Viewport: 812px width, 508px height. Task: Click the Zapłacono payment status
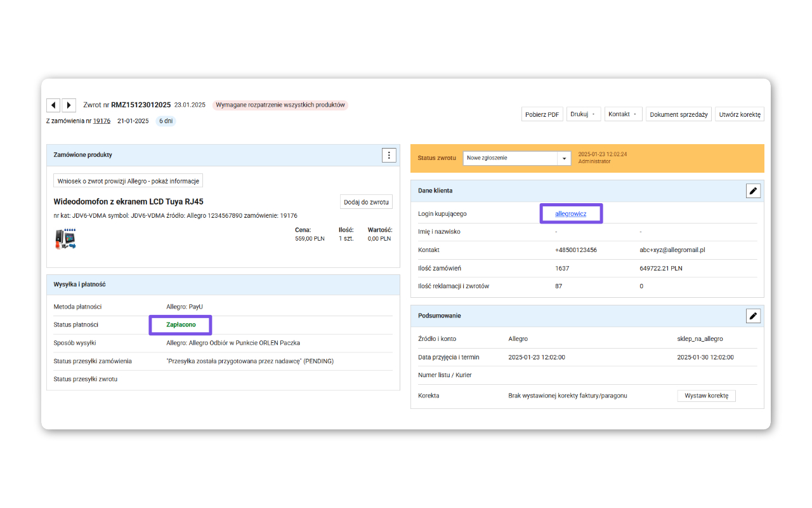[181, 324]
